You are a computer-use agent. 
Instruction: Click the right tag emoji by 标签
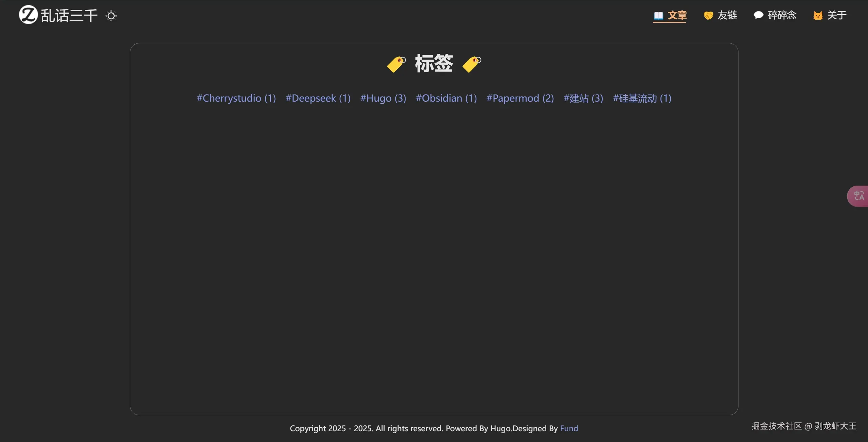(472, 64)
